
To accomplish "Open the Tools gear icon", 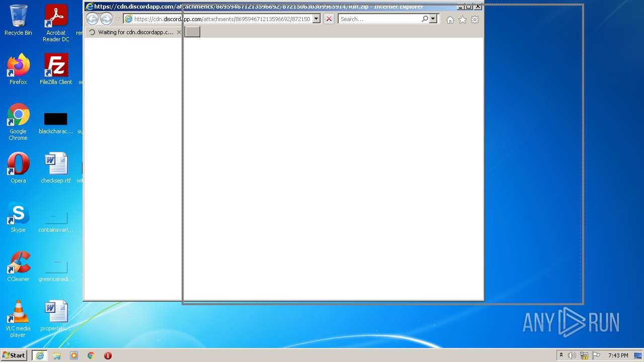I will (474, 20).
